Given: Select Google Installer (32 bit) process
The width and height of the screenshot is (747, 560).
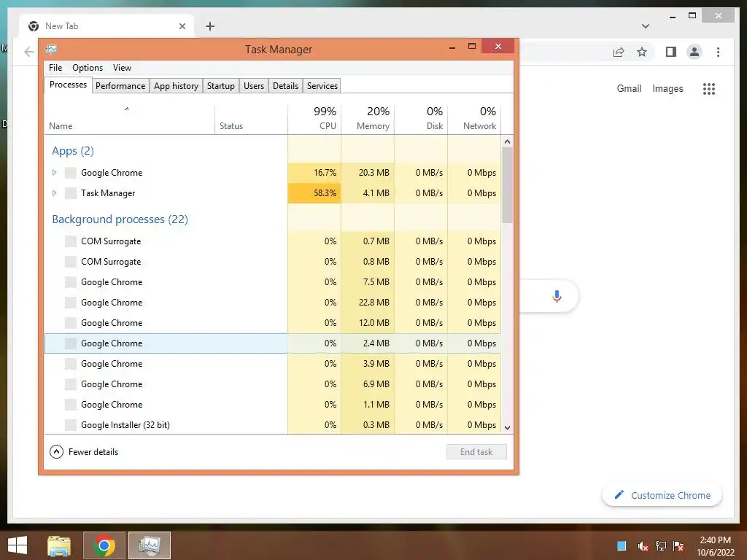Looking at the screenshot, I should point(273,425).
